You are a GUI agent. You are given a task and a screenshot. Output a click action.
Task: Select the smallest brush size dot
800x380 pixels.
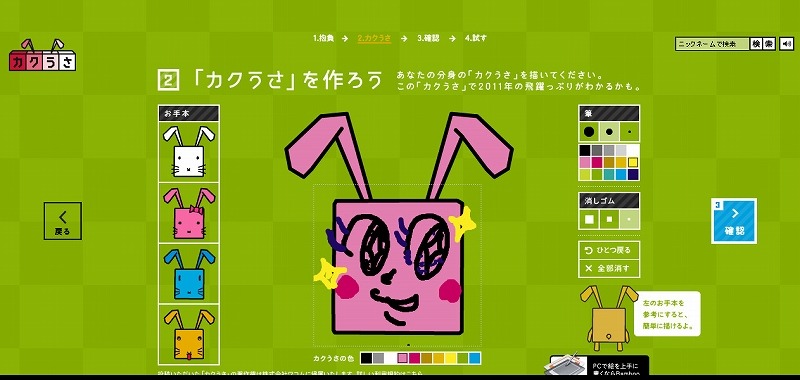pyautogui.click(x=630, y=132)
